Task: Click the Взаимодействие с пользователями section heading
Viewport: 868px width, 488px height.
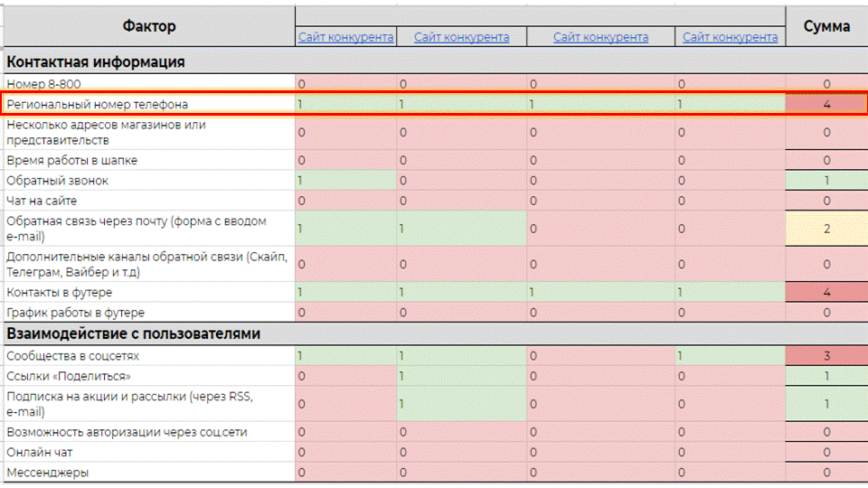Action: pyautogui.click(x=134, y=333)
